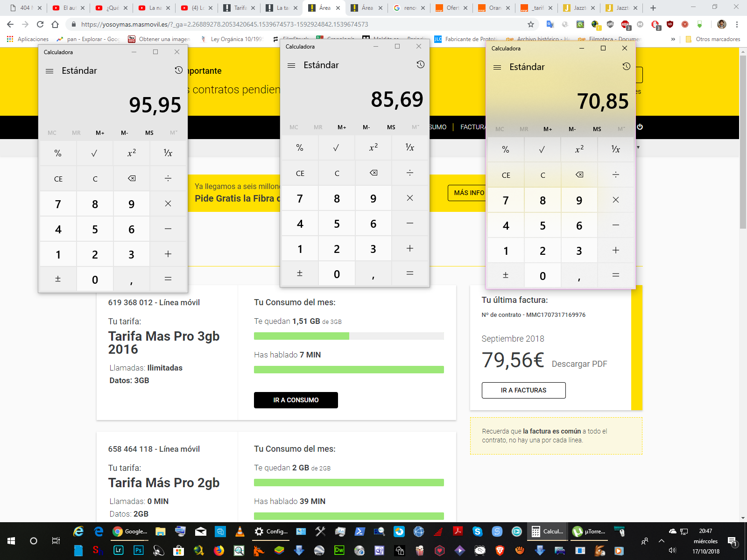This screenshot has height=560, width=747.
Task: Click x² in the calculator showing 95,95
Action: point(132,153)
